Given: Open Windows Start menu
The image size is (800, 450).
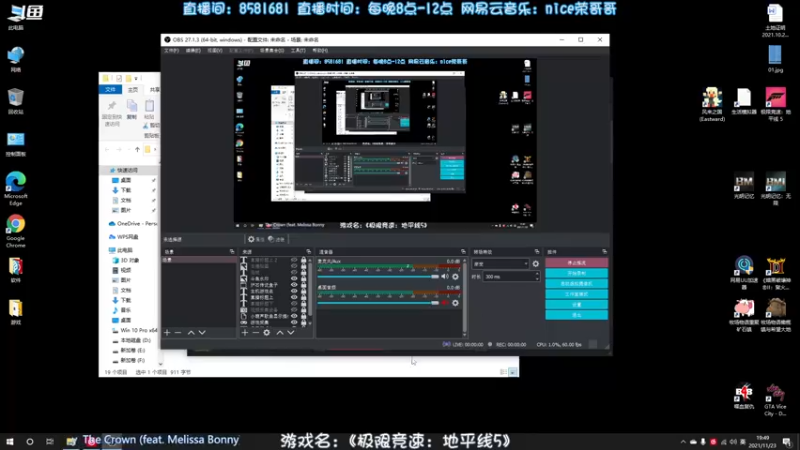Looking at the screenshot, I should (x=9, y=441).
